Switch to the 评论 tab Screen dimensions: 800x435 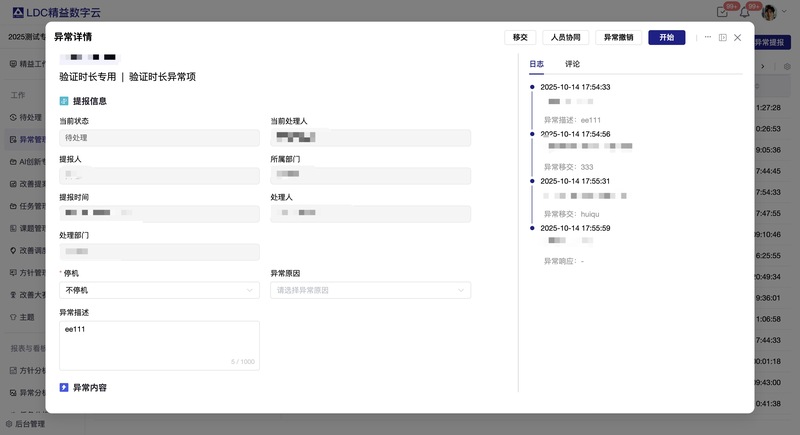tap(572, 64)
